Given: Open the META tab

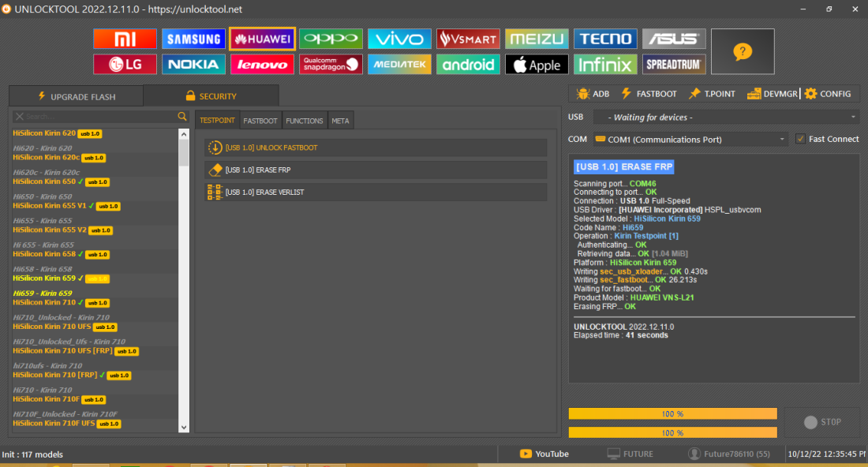Looking at the screenshot, I should [x=340, y=121].
